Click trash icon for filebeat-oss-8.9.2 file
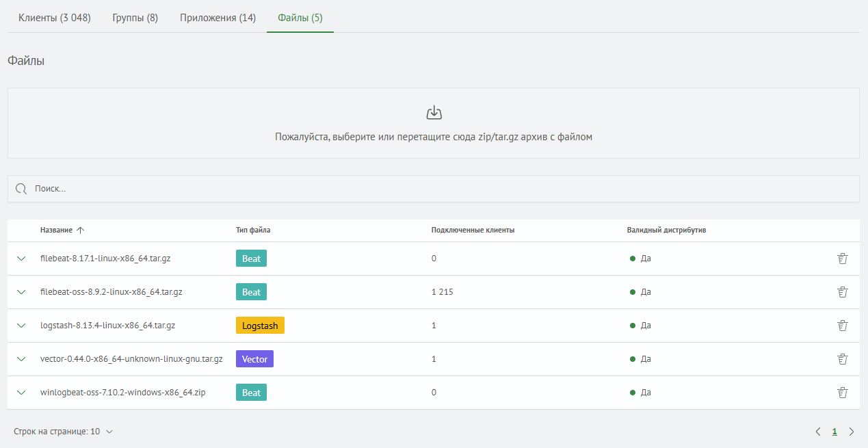Viewport: 868px width, 448px height. pyautogui.click(x=842, y=292)
